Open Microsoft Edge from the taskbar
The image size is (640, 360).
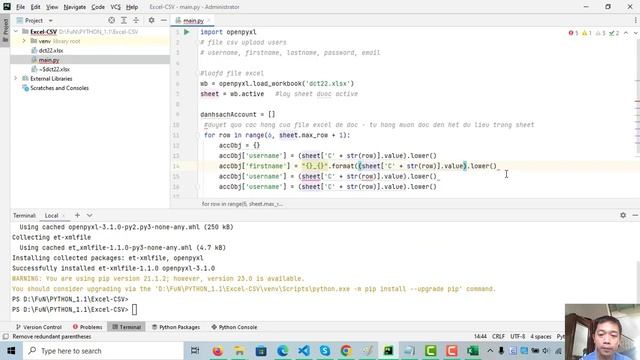point(282,351)
